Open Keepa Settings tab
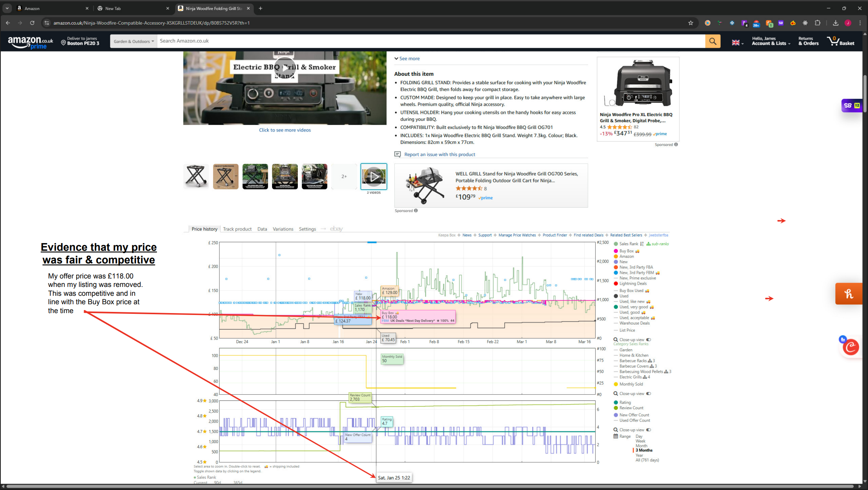868x490 pixels. pos(307,229)
